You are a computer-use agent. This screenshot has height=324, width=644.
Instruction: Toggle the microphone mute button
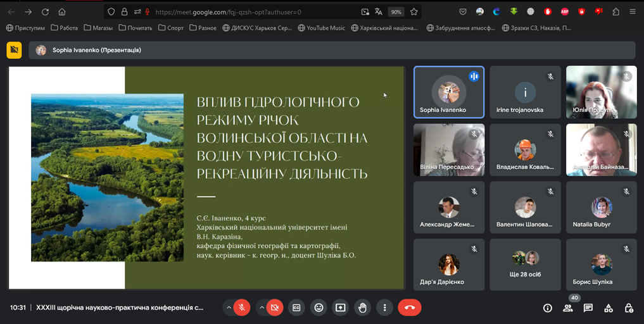coord(241,308)
